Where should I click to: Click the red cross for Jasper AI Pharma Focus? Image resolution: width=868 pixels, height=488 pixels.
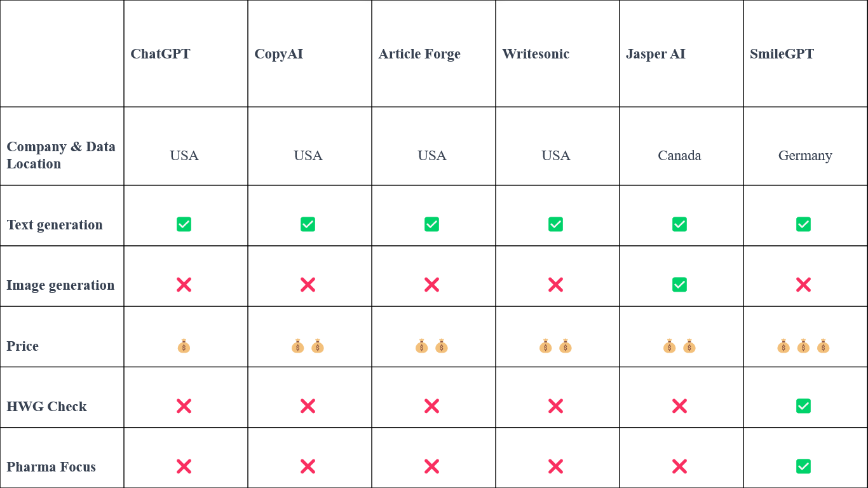pos(679,466)
